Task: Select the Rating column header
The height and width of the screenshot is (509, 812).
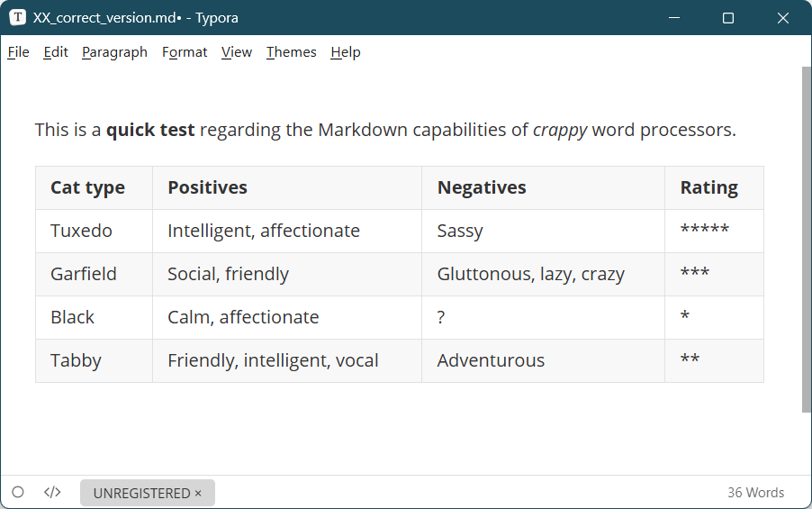Action: coord(708,187)
